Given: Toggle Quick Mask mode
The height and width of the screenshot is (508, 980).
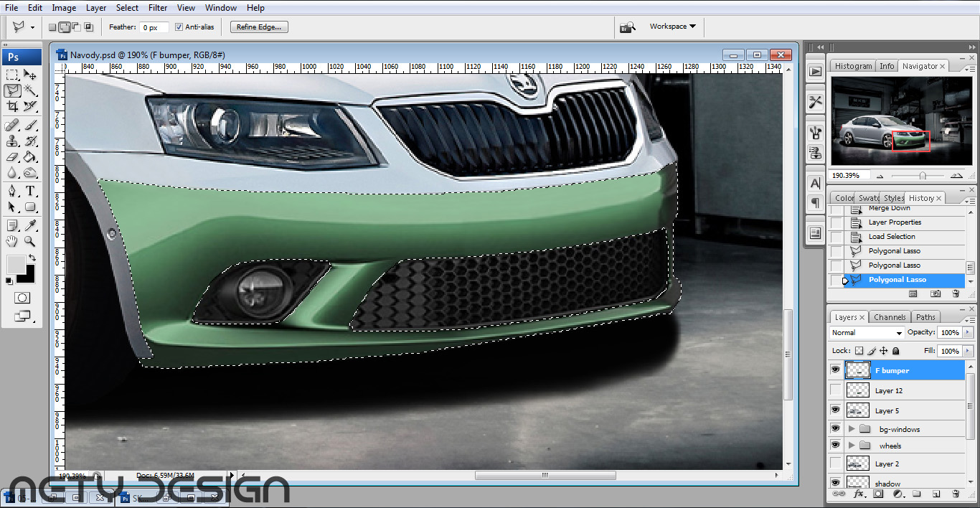Looking at the screenshot, I should (x=22, y=298).
